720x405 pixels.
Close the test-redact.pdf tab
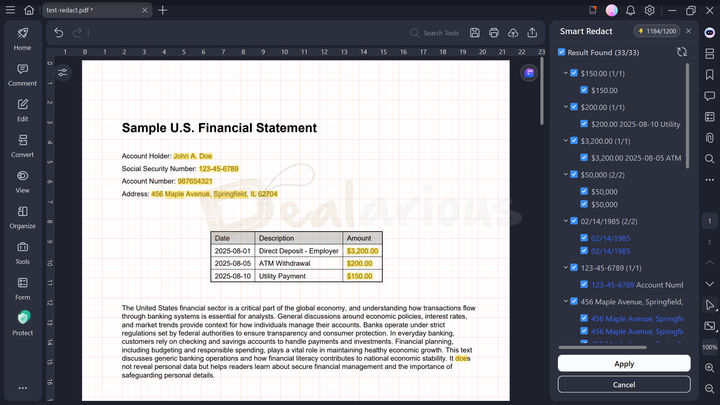[x=144, y=10]
